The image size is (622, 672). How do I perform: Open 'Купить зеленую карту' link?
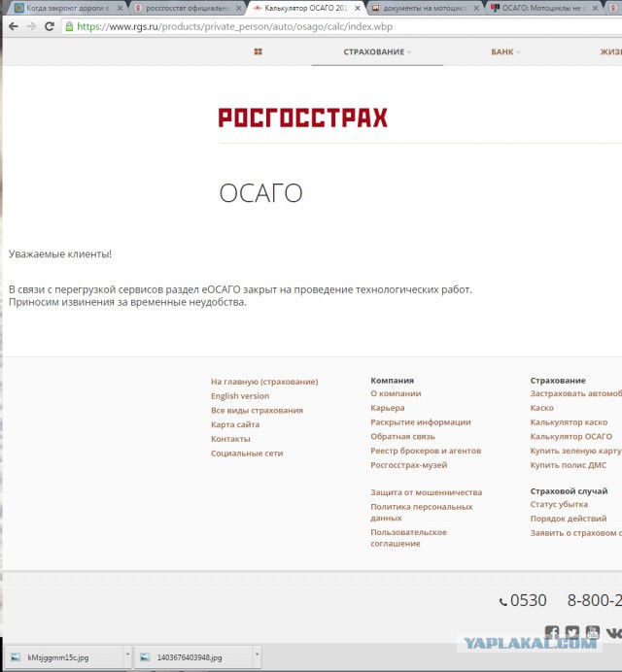click(575, 451)
